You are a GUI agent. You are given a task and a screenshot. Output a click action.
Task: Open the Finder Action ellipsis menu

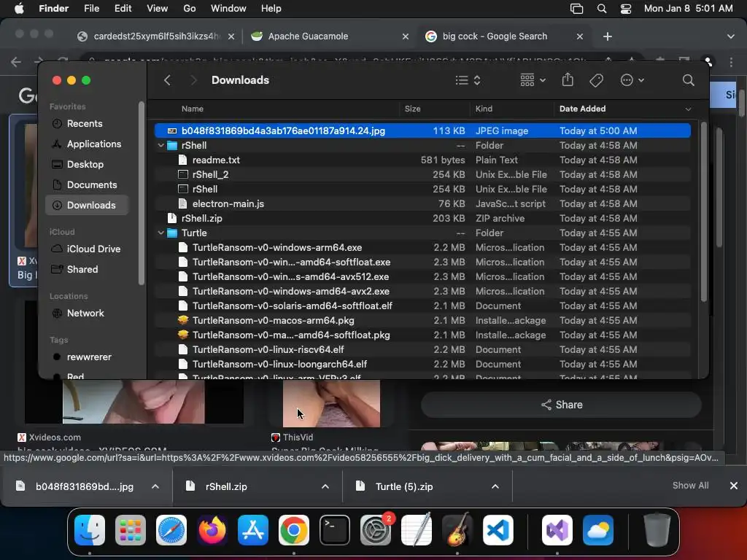(632, 80)
